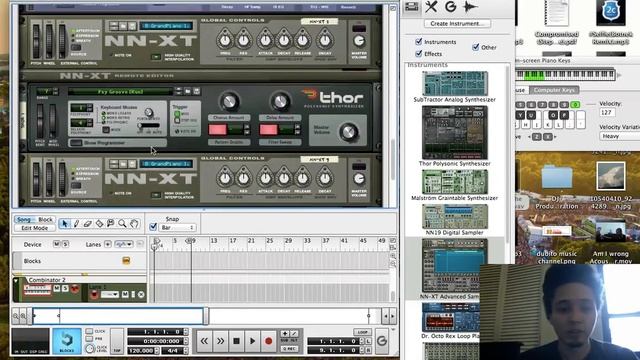The image size is (640, 360).
Task: Click the Edit Mode button
Action: 35,228
